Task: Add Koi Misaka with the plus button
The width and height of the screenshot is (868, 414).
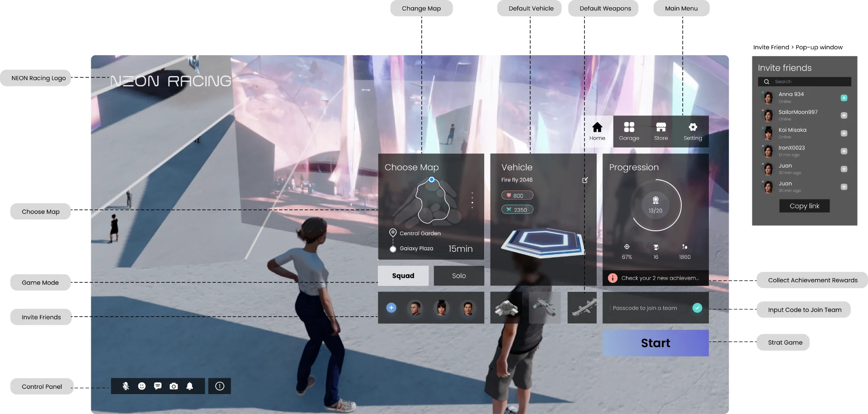Action: [x=844, y=133]
